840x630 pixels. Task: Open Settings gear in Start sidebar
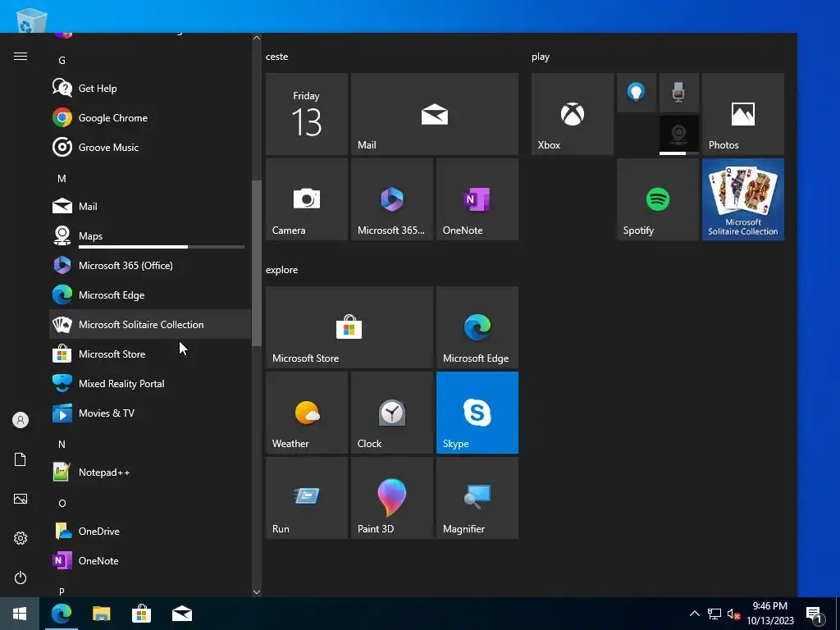pyautogui.click(x=21, y=538)
